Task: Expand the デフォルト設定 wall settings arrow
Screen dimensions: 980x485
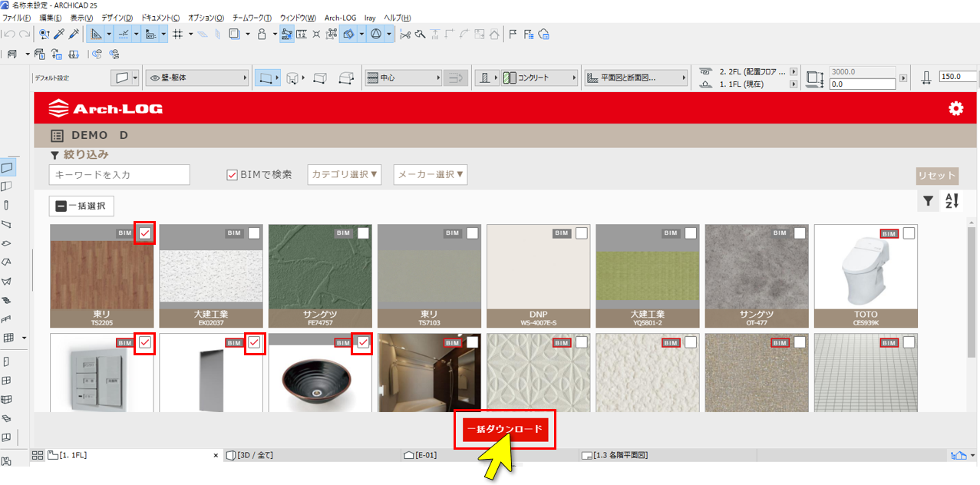Action: point(135,78)
